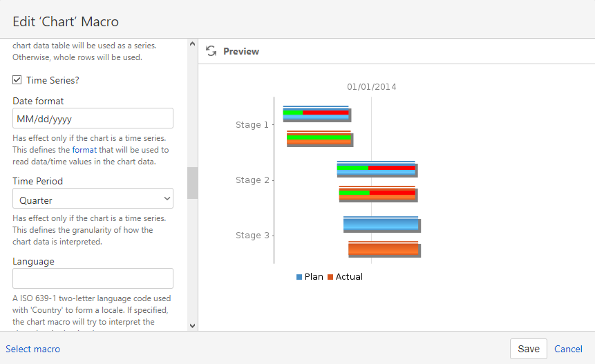The width and height of the screenshot is (595, 364).
Task: Click the scrollbar up arrow
Action: pyautogui.click(x=192, y=44)
